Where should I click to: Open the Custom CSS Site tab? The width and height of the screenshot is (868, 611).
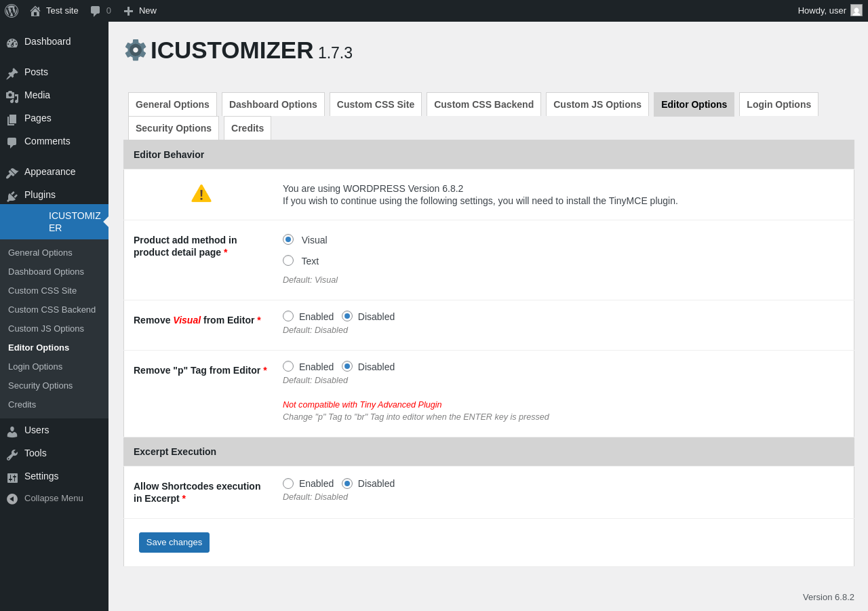pos(376,104)
